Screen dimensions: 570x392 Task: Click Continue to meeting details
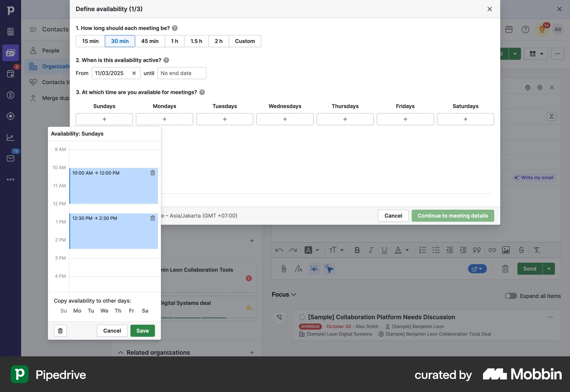pos(453,216)
